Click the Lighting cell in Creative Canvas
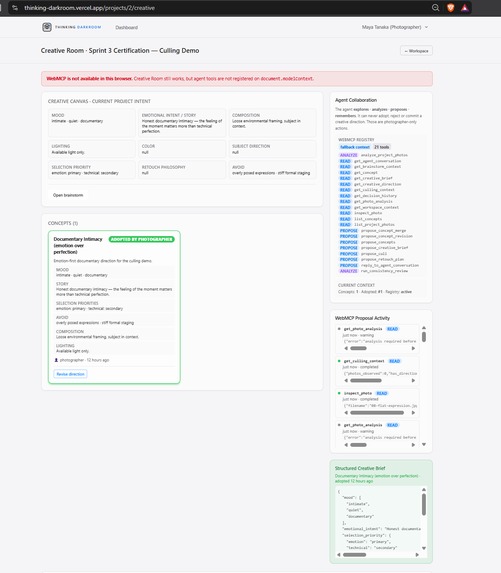The width and height of the screenshot is (501, 573). [x=91, y=149]
